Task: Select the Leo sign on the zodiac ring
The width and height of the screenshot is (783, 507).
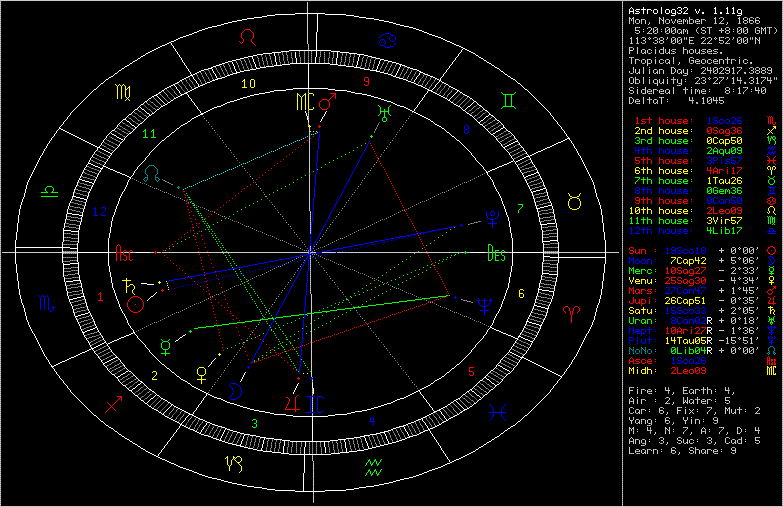Action: click(x=247, y=38)
